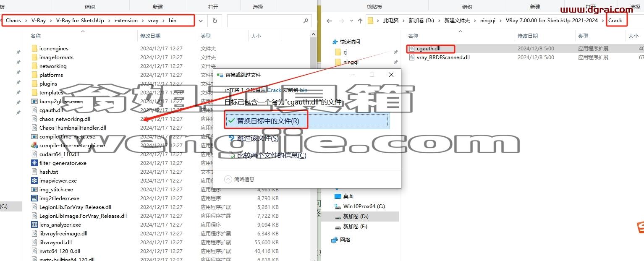Select 新加卷 (F:) in navigation pane

355,226
